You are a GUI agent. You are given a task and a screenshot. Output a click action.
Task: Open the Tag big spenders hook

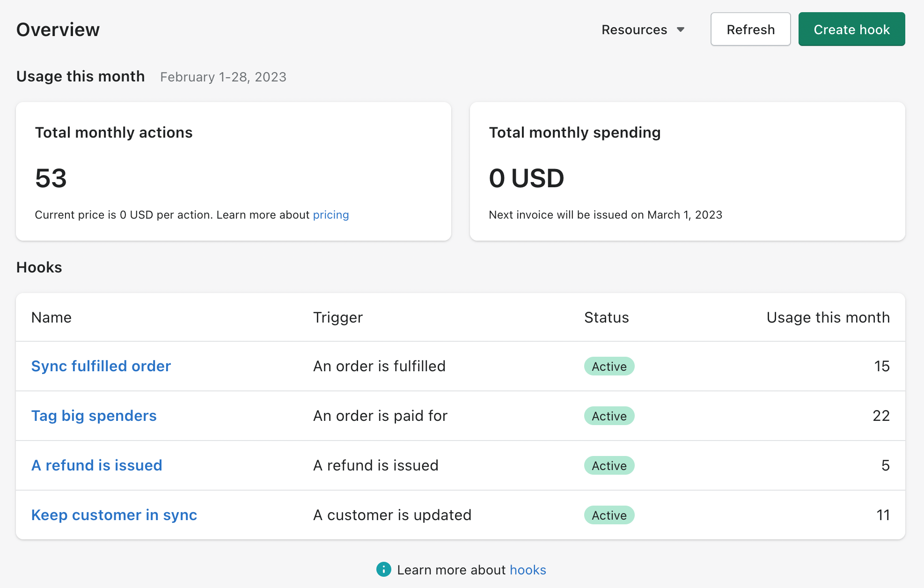94,416
